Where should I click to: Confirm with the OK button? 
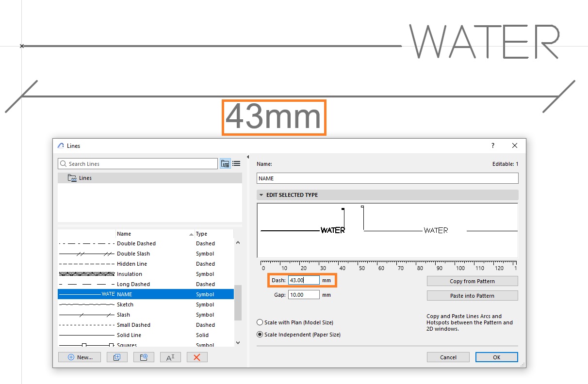click(496, 357)
